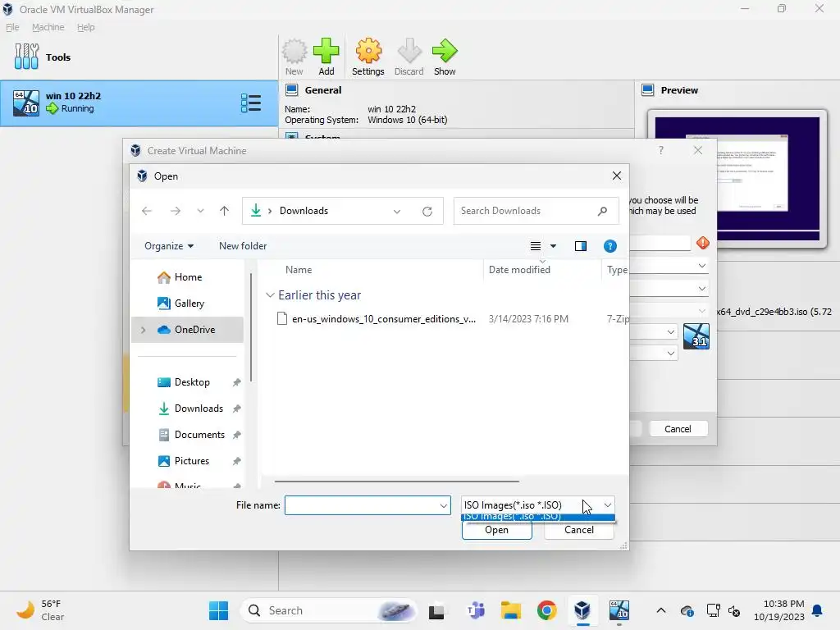Open File Explorer from the taskbar
The width and height of the screenshot is (840, 630).
510,610
